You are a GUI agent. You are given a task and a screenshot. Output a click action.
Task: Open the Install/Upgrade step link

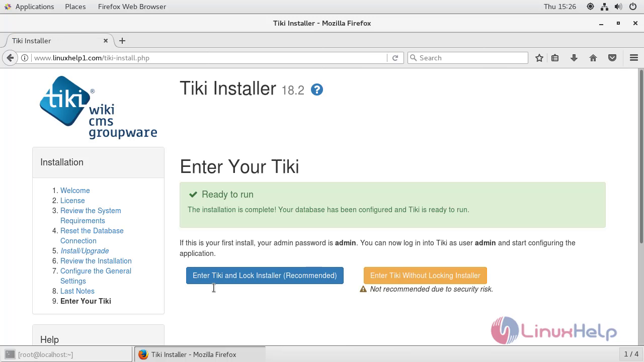85,251
